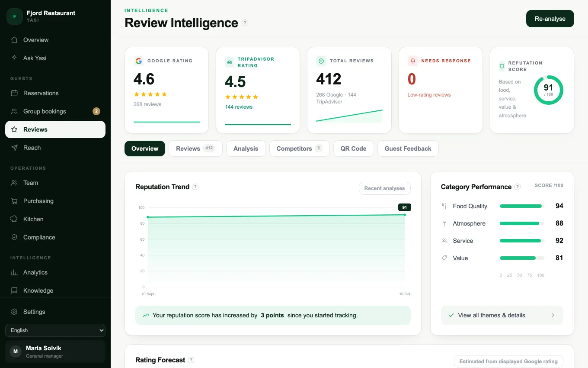The image size is (588, 368).
Task: Click the Food Quality score bar
Action: (x=522, y=206)
